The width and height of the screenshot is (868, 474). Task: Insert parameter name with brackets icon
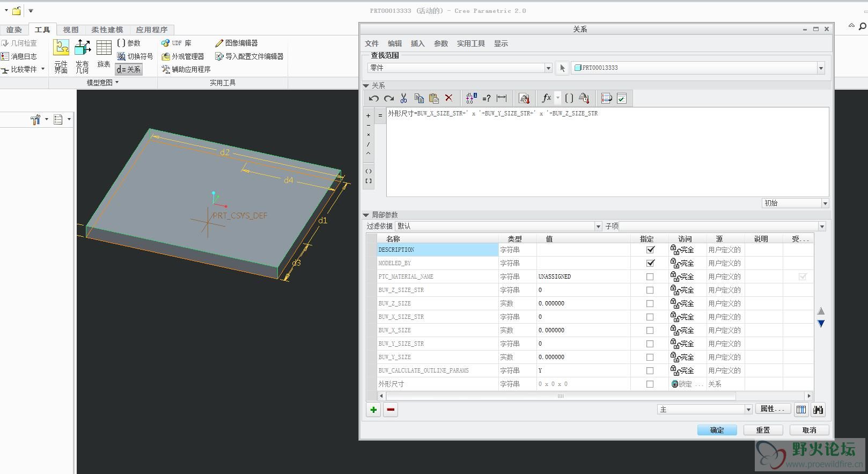tap(569, 98)
